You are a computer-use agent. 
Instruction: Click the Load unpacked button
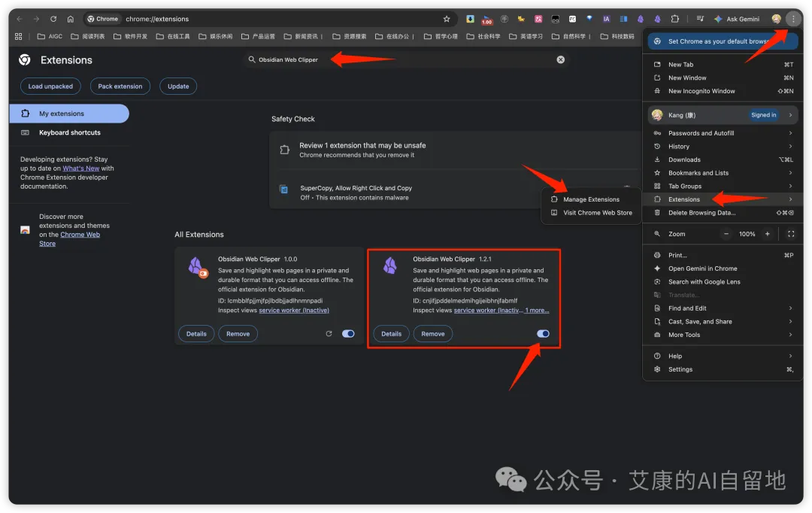pos(51,87)
